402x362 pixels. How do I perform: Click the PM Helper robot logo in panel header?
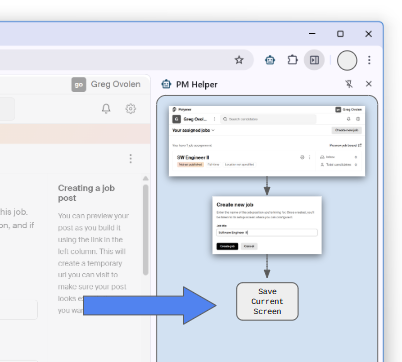[x=166, y=84]
